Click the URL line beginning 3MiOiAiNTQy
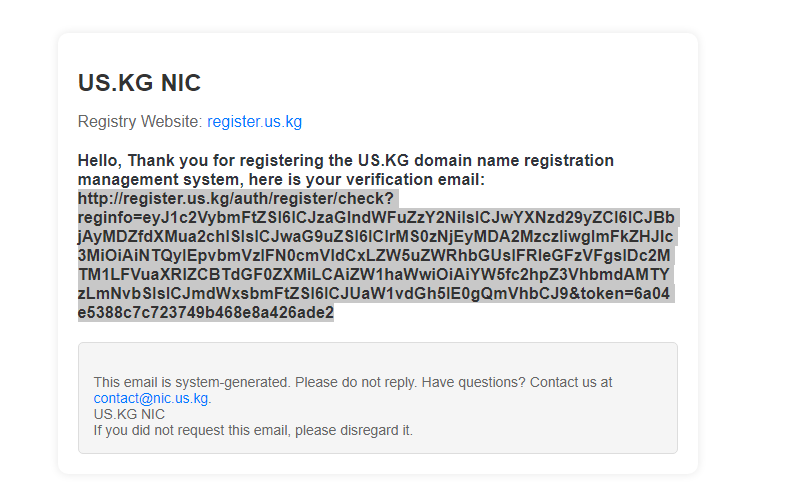 [x=374, y=256]
